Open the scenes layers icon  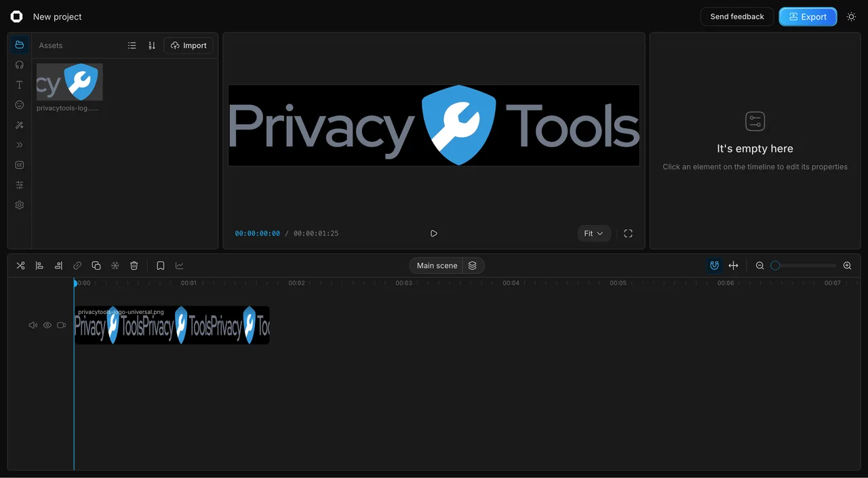point(473,266)
